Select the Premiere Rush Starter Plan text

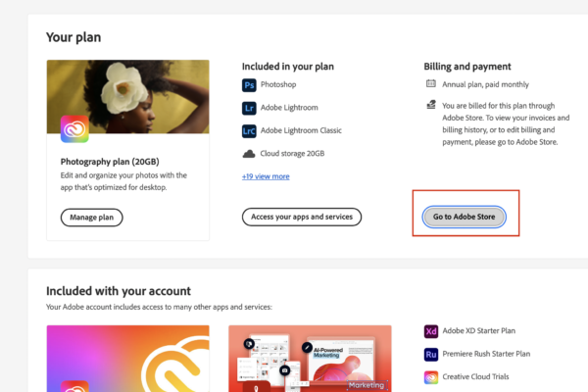(x=486, y=354)
